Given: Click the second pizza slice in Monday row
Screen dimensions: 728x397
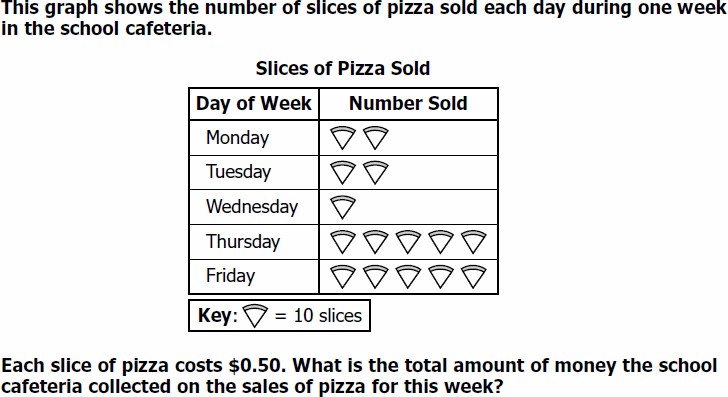Looking at the screenshot, I should 376,138.
